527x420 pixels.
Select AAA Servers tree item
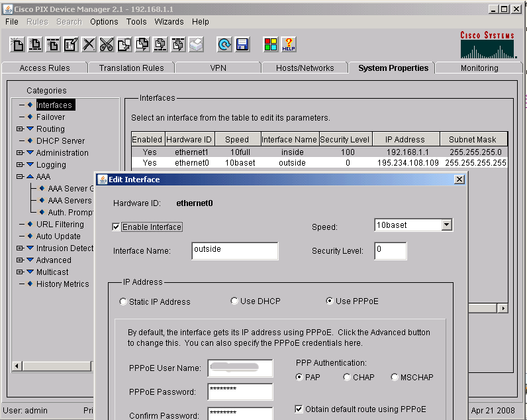click(70, 201)
